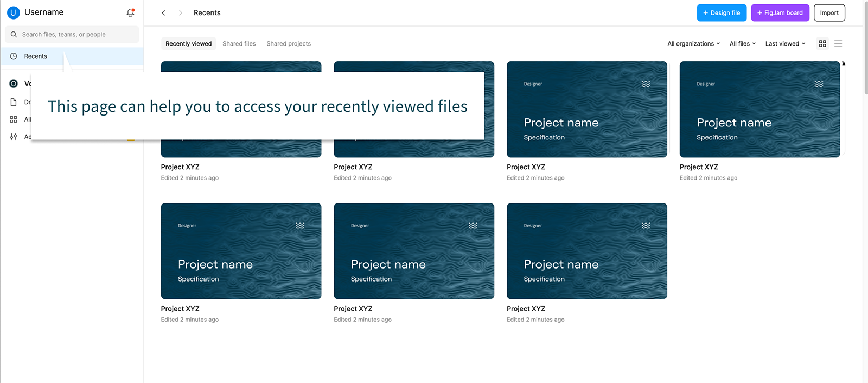Go forward with the right chevron arrow
The width and height of the screenshot is (868, 383).
click(x=181, y=12)
